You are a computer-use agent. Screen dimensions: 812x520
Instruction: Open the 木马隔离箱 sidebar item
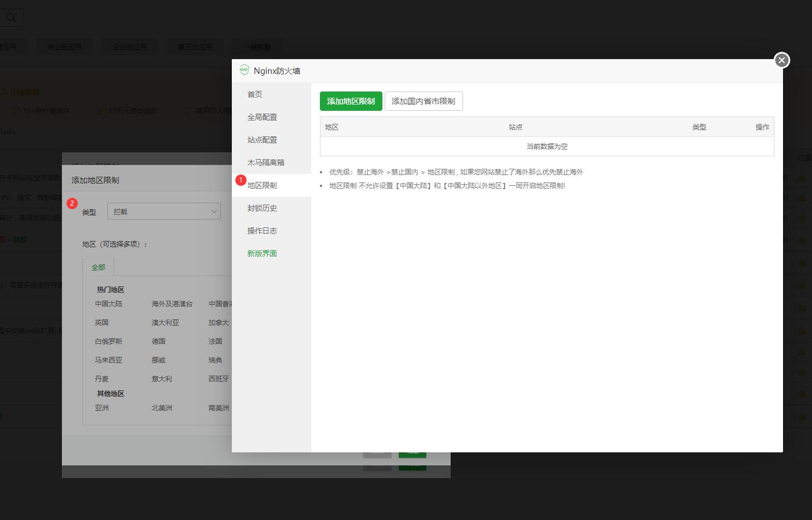pos(272,163)
